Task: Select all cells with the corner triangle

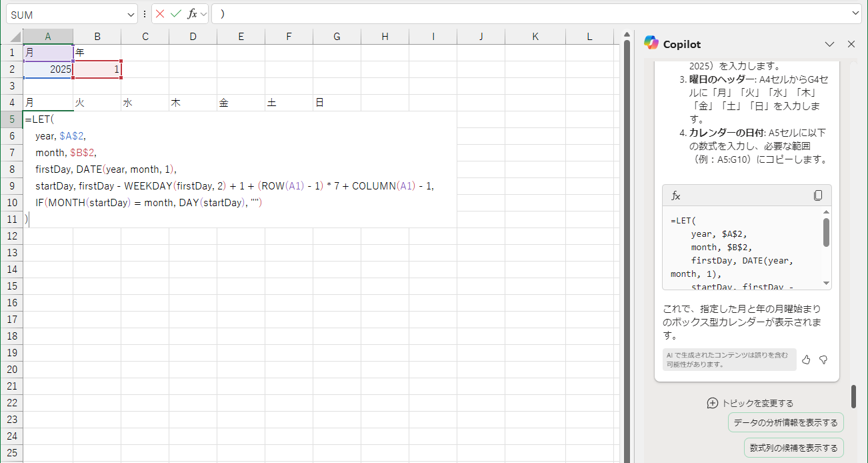Action: coord(14,37)
